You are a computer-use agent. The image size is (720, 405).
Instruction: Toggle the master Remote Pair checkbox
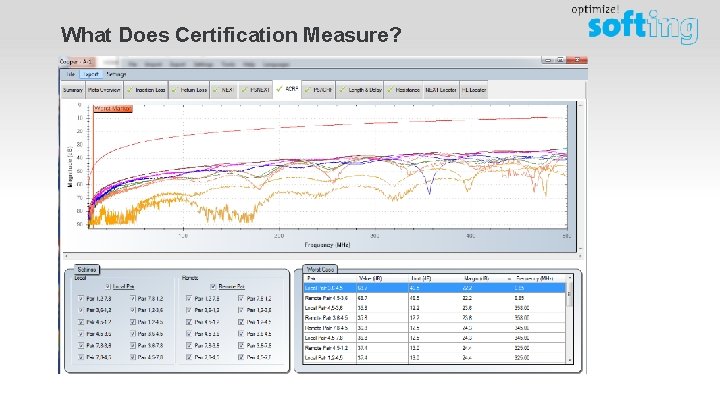pyautogui.click(x=213, y=287)
